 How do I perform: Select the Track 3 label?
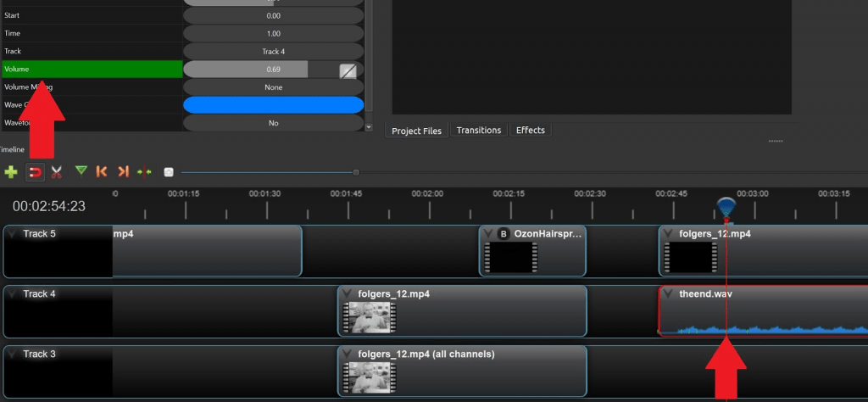click(39, 354)
